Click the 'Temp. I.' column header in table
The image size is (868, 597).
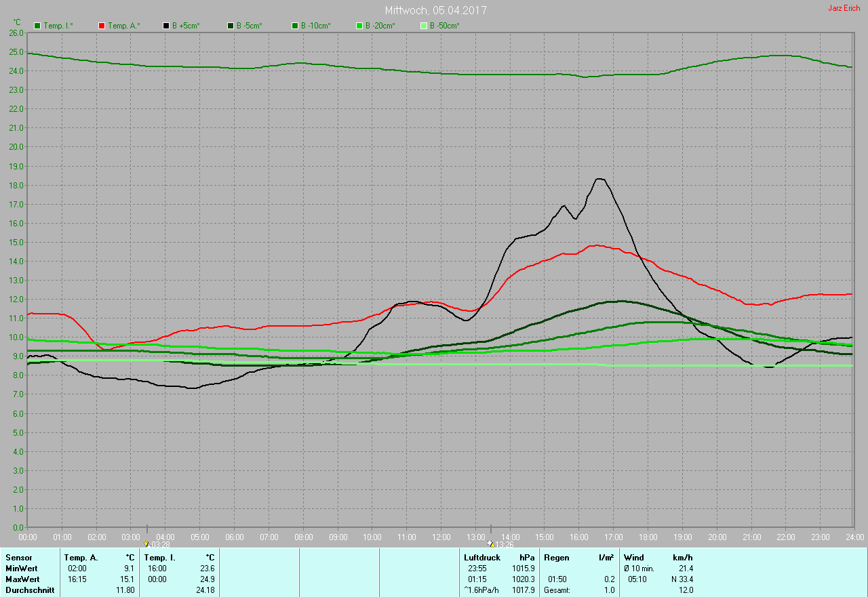159,558
